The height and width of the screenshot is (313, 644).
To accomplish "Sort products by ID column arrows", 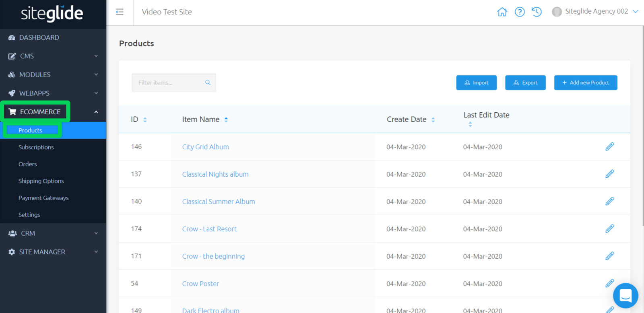I will [x=145, y=120].
